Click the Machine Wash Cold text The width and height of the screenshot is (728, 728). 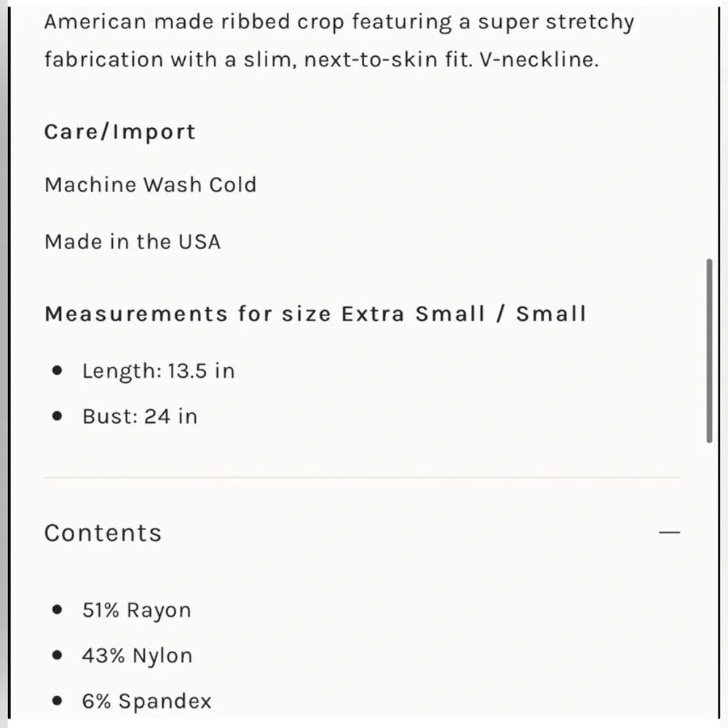point(151,185)
